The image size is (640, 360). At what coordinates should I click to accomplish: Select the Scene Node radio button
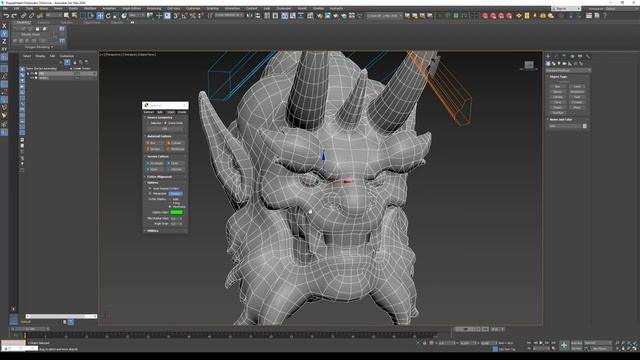click(165, 123)
